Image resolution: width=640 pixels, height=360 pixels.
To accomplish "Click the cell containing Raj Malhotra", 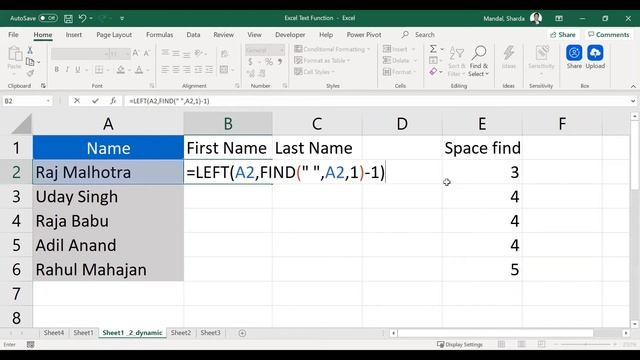I will [108, 172].
